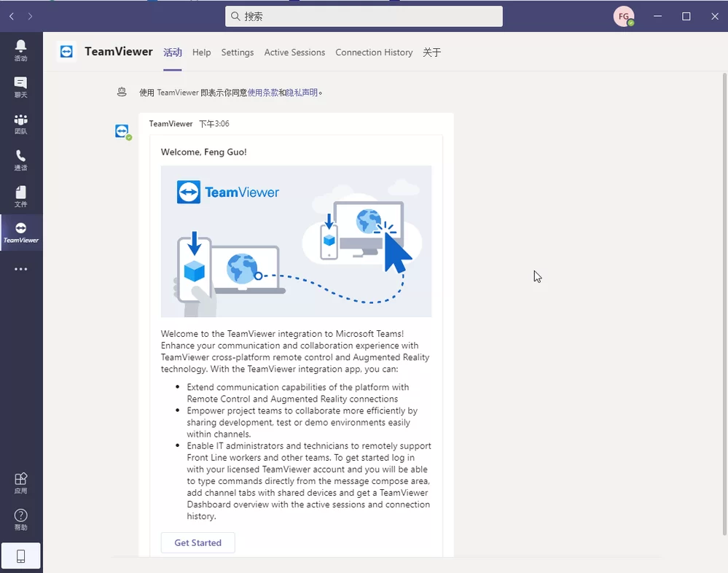Click the TeamViewer bot avatar next to message
This screenshot has height=573, width=728.
(122, 131)
